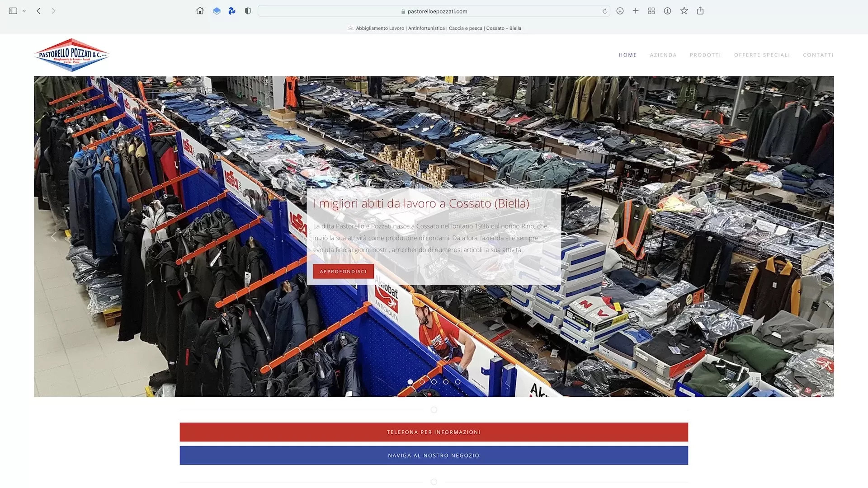
Task: Click the bookmark star icon
Action: [684, 11]
